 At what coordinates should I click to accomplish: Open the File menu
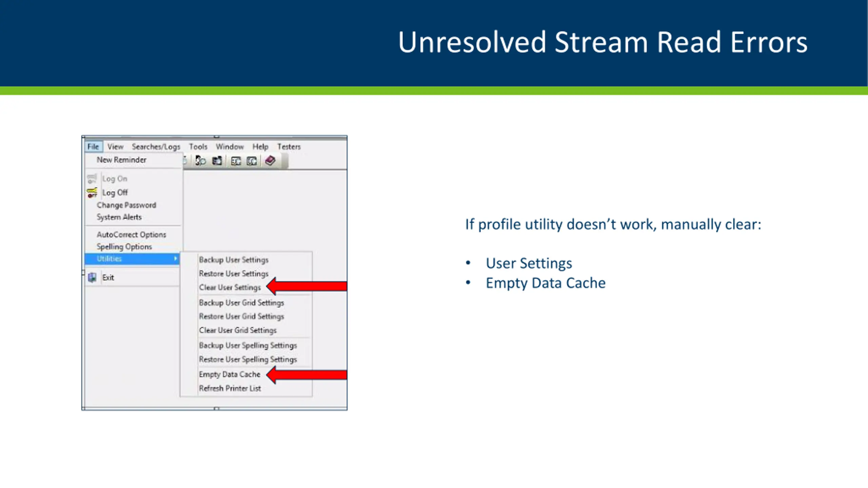[93, 146]
